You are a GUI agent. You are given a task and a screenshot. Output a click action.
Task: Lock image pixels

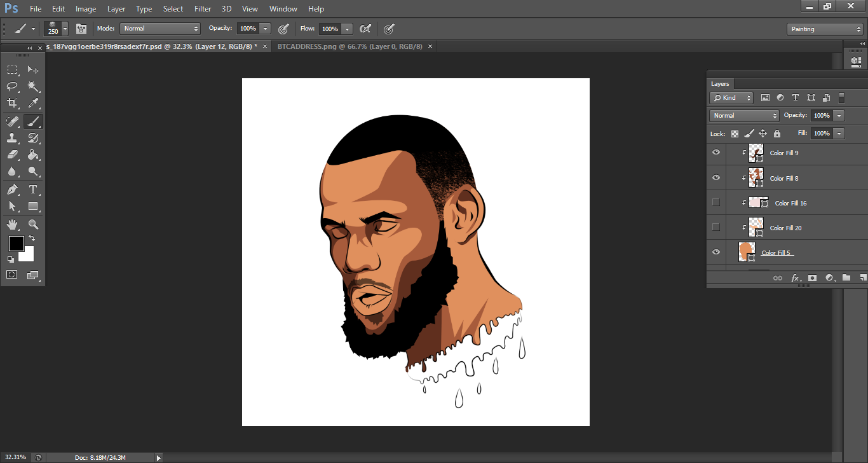[749, 134]
